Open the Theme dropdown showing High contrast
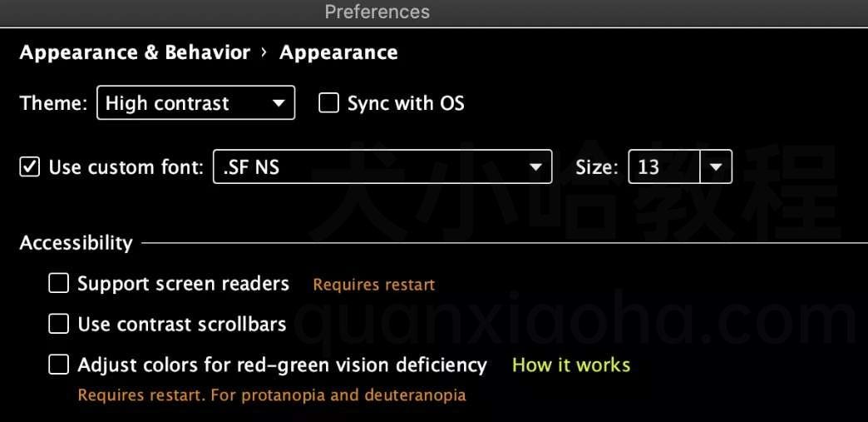Image resolution: width=868 pixels, height=422 pixels. [195, 102]
